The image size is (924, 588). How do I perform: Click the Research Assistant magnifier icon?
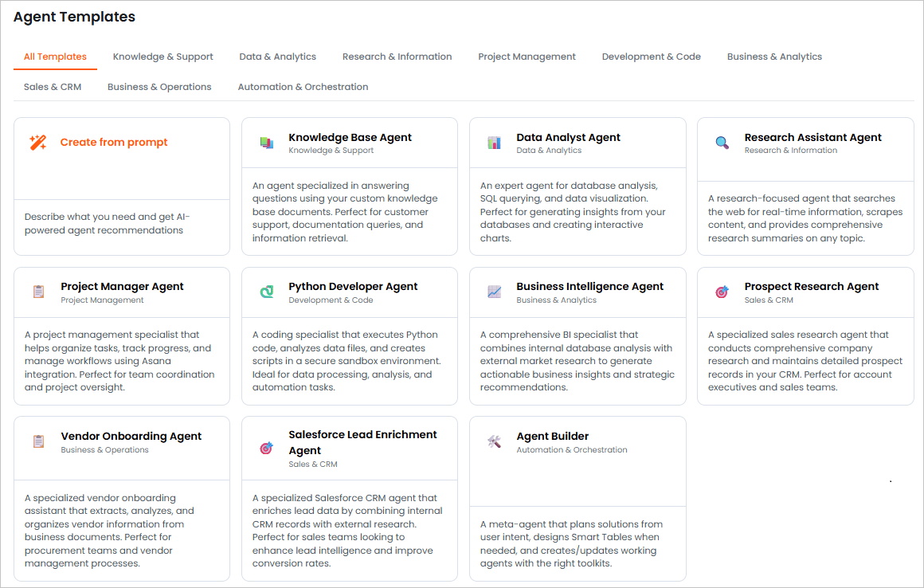pyautogui.click(x=722, y=143)
